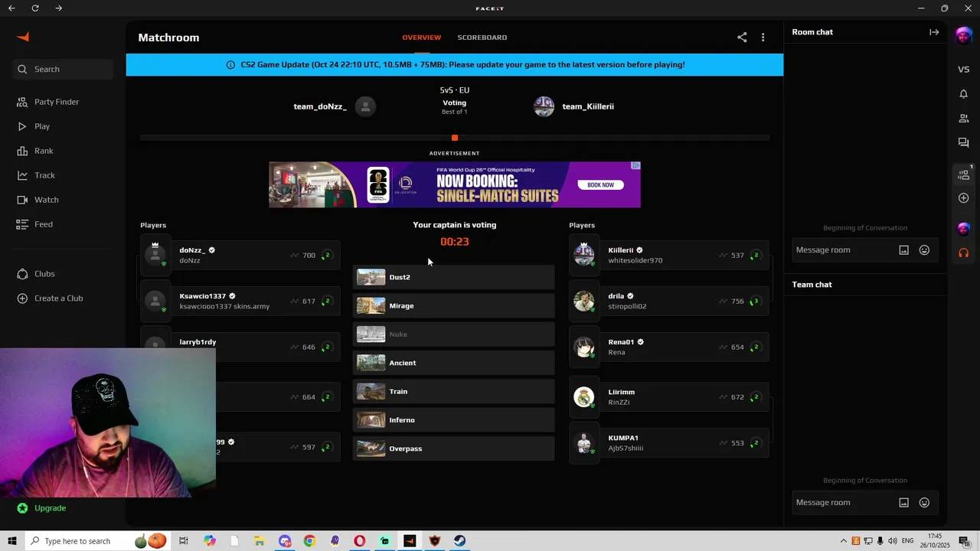Image resolution: width=980 pixels, height=551 pixels.
Task: Open the matchroom three-dot menu
Action: tap(763, 37)
